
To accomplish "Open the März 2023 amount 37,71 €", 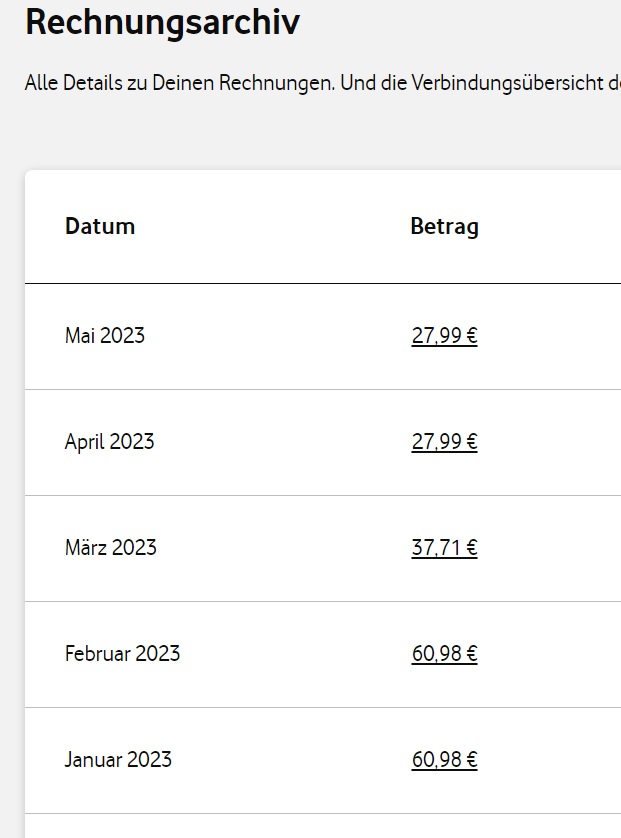I will [444, 548].
